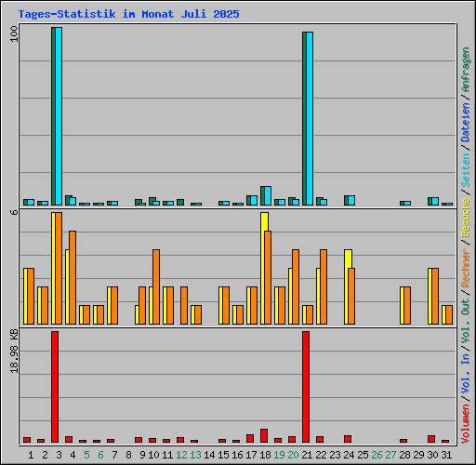
Task: Click the cyan requests bar for day 17
Action: [x=254, y=200]
